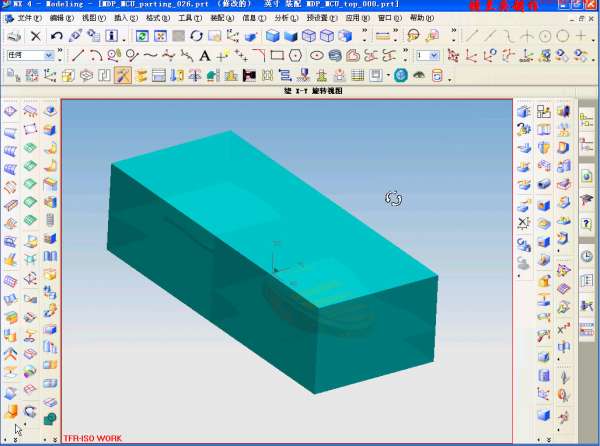Select the Arc curve tool
Image resolution: width=600 pixels, height=446 pixels.
[x=96, y=55]
